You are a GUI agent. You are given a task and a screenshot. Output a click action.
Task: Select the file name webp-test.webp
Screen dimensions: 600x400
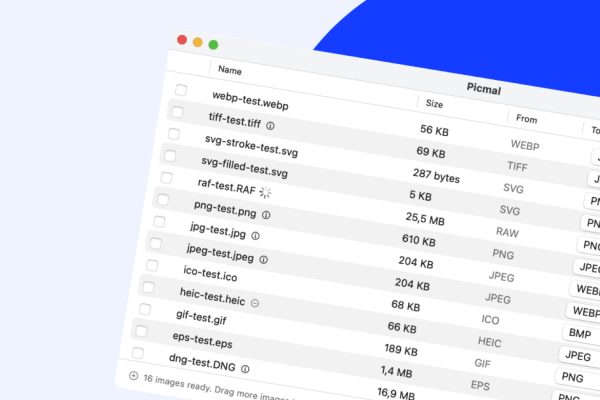[x=250, y=101]
